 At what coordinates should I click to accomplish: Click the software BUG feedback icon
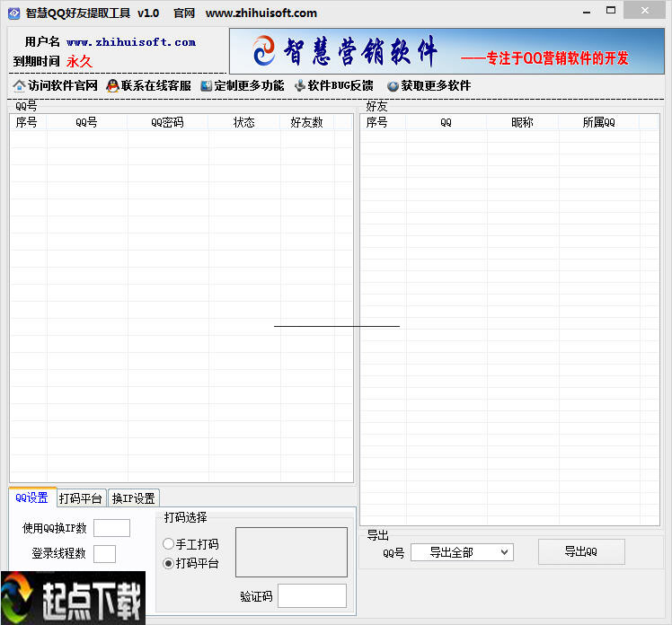[300, 86]
